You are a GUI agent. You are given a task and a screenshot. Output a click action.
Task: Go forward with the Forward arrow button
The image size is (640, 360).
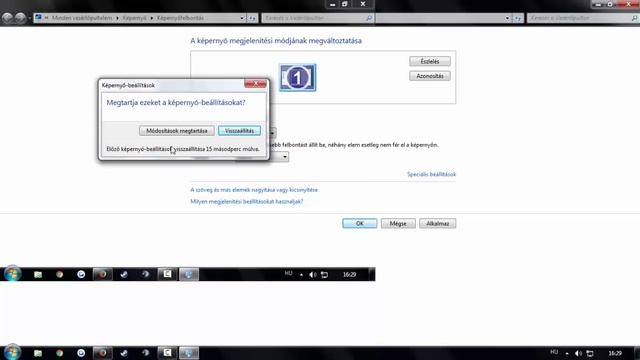[x=20, y=18]
